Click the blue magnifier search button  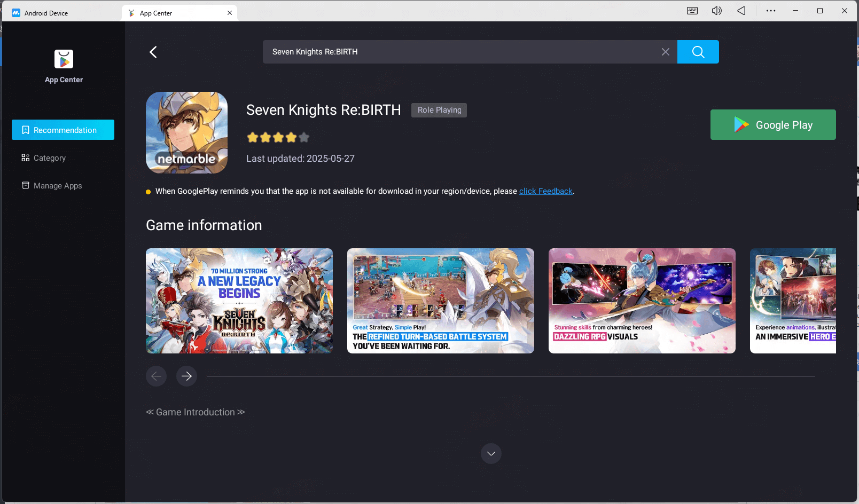point(698,52)
